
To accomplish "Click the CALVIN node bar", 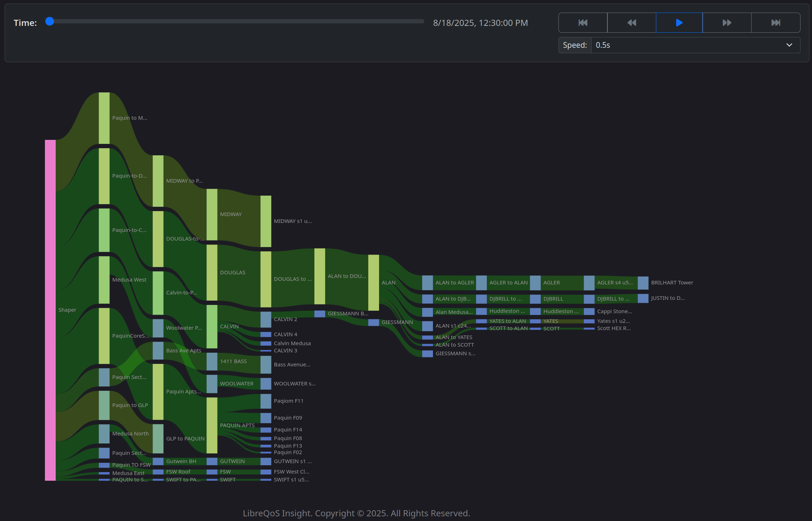I will coord(212,326).
